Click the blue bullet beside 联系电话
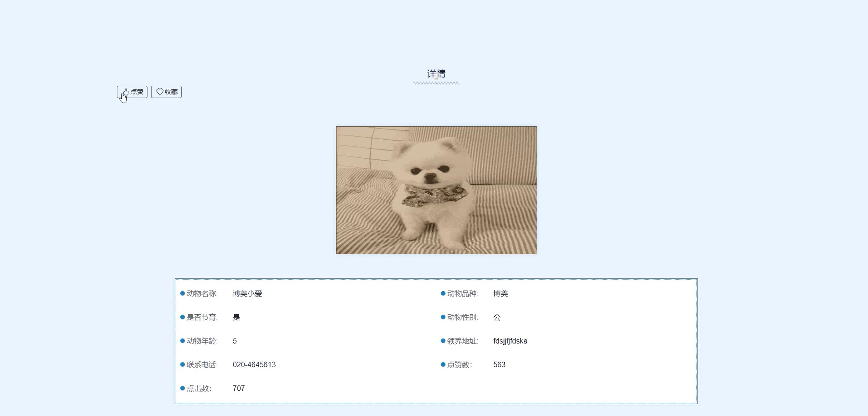 (182, 364)
